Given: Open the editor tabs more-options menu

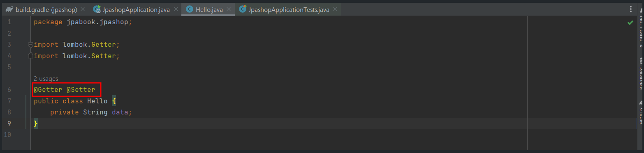Looking at the screenshot, I should (x=631, y=9).
